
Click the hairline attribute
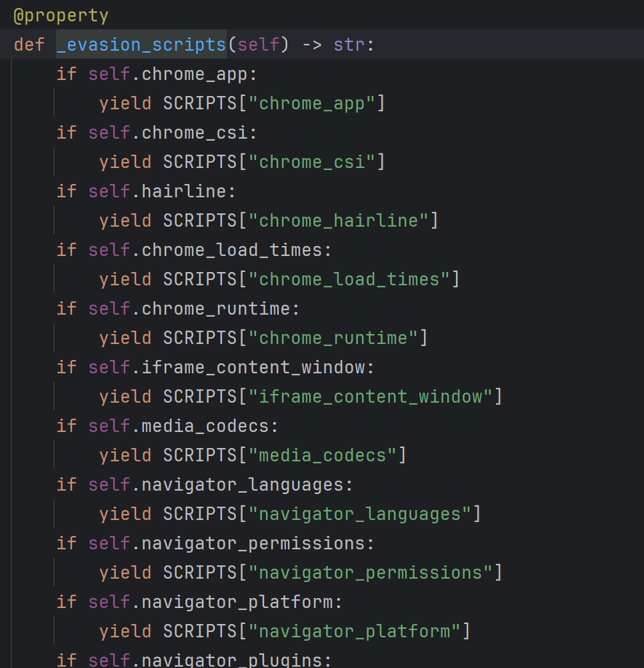(183, 191)
